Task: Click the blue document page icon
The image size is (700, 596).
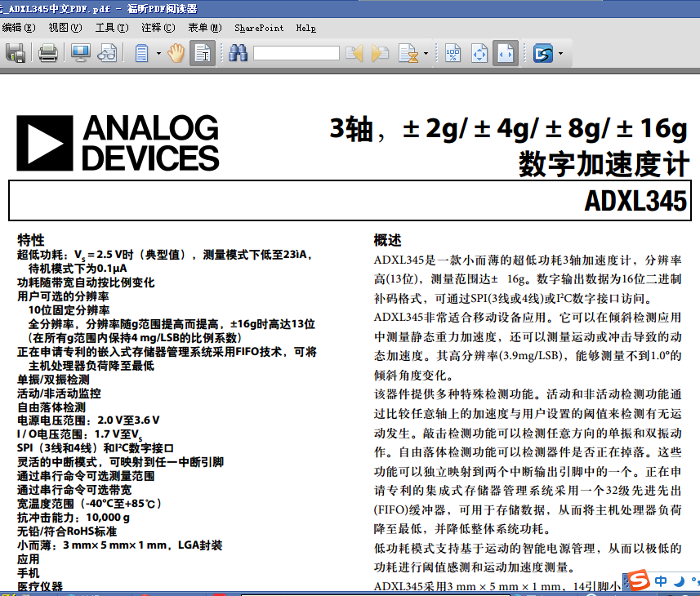Action: click(141, 54)
